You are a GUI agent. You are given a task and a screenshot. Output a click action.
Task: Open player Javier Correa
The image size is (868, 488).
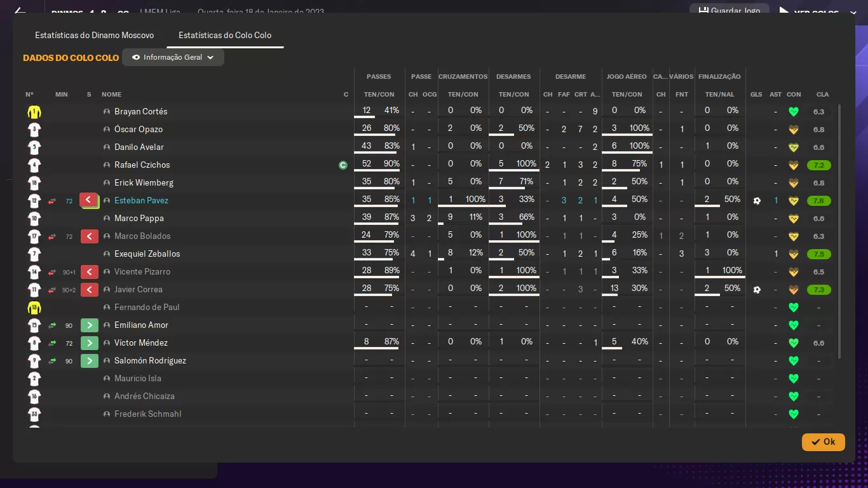pyautogui.click(x=139, y=290)
